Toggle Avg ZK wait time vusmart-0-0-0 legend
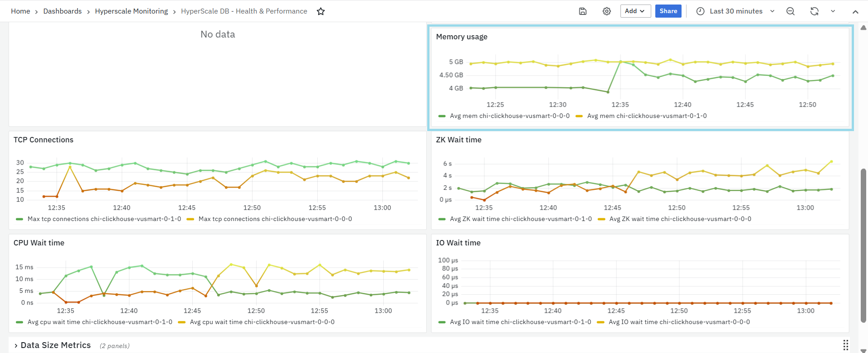The width and height of the screenshot is (868, 353). [680, 219]
